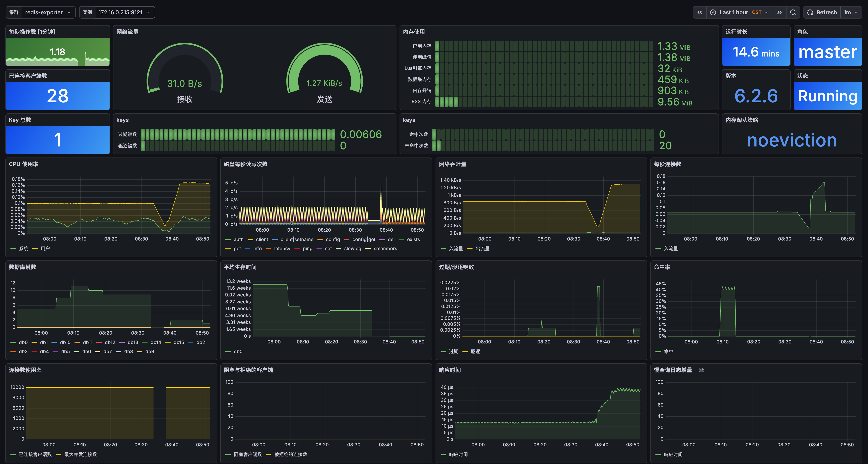Expand the 1m refresh interval dropdown
Image resolution: width=868 pixels, height=464 pixels.
point(851,12)
